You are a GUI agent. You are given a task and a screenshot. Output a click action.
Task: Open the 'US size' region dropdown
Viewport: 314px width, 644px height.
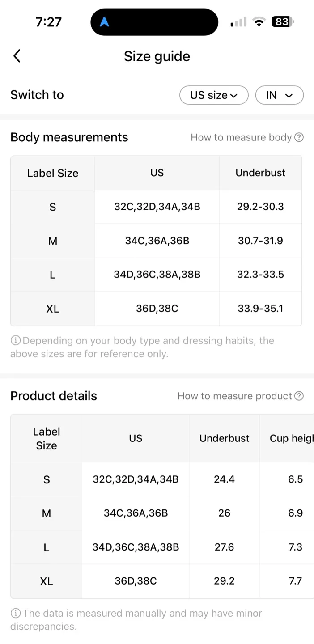click(214, 95)
